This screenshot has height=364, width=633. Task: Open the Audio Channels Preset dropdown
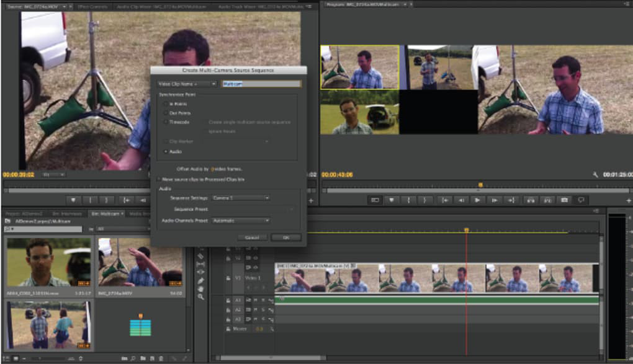241,220
